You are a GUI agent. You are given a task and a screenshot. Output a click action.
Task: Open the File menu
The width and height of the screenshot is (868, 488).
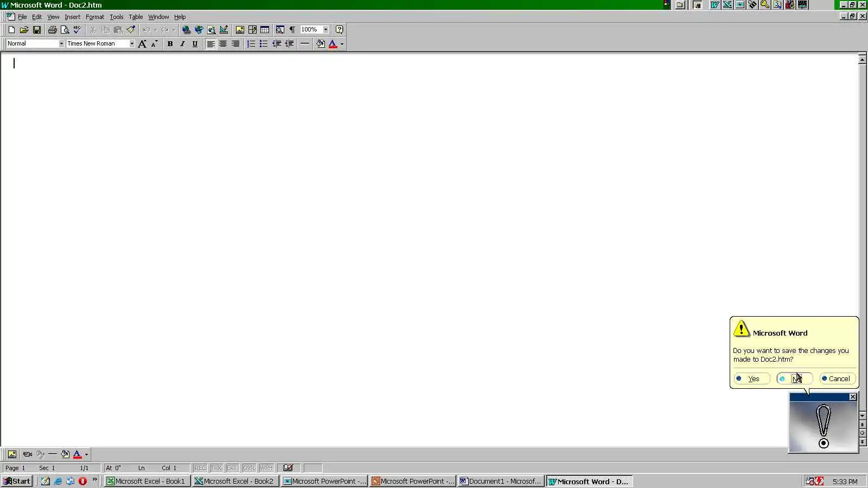[22, 17]
